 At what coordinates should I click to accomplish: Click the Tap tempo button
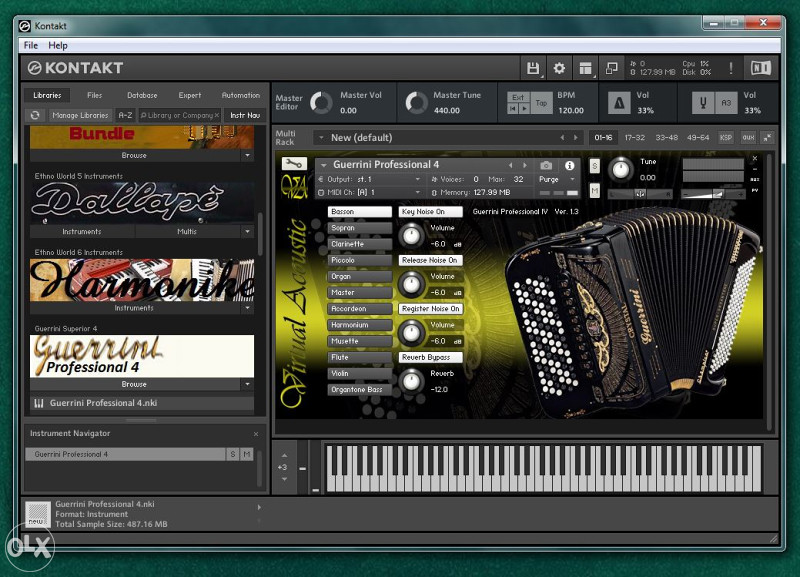click(541, 103)
